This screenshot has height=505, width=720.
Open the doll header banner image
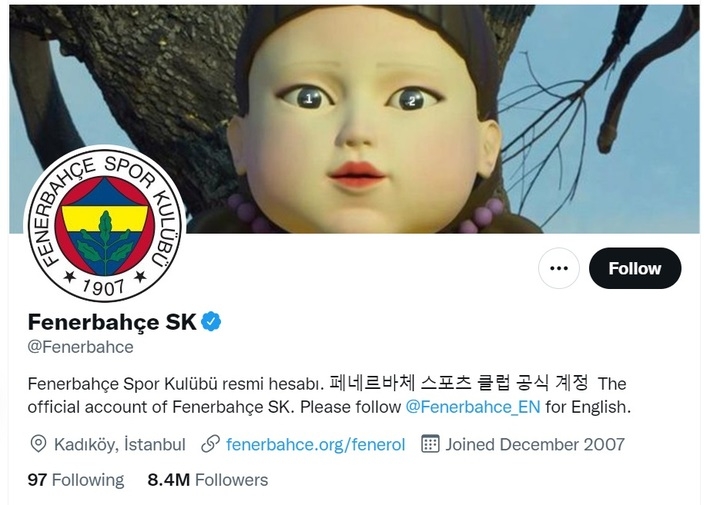[x=354, y=118]
